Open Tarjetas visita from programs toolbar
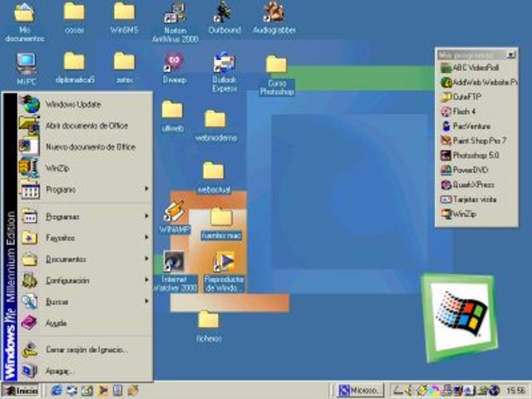Screen dimensions: 532x399 (468, 199)
